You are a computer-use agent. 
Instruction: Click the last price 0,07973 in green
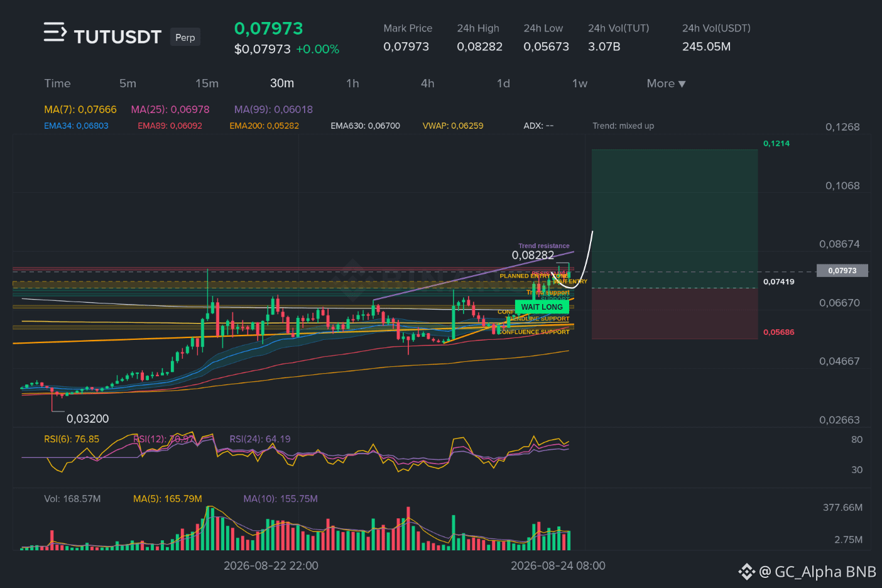[x=268, y=28]
